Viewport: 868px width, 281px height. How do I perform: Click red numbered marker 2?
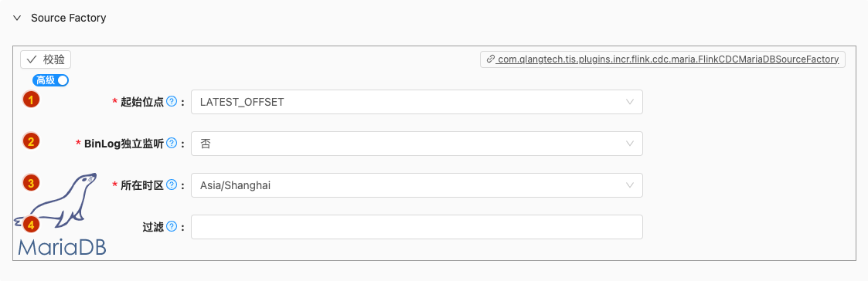tap(31, 141)
